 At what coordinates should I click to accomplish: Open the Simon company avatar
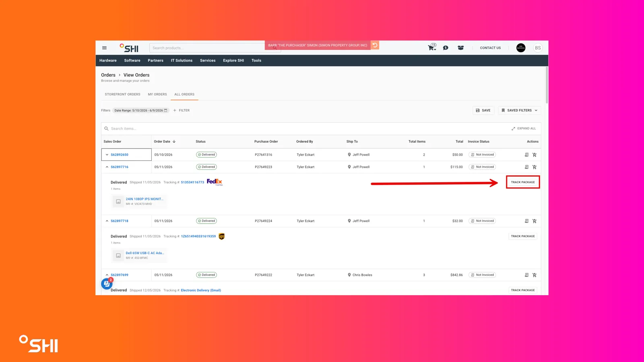click(x=521, y=48)
